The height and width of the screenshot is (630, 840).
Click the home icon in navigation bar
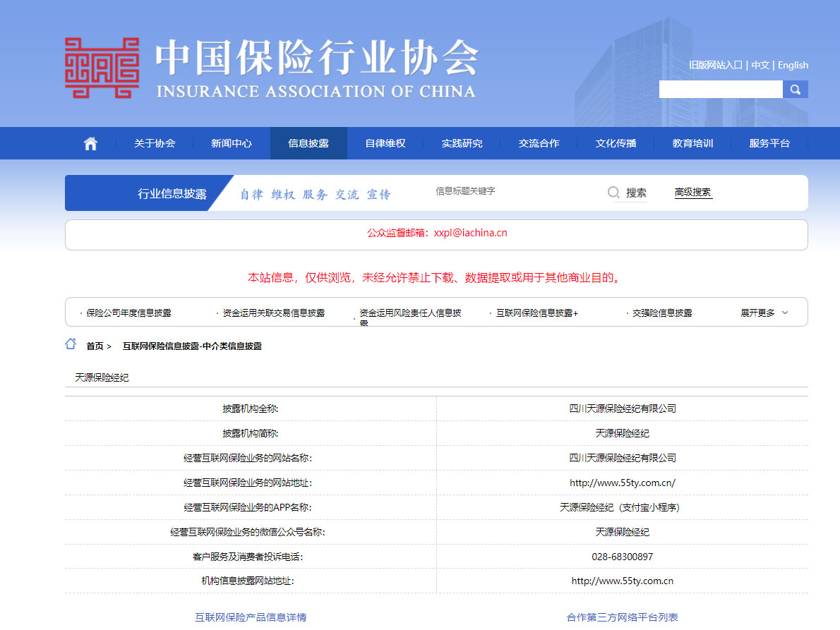click(x=90, y=143)
